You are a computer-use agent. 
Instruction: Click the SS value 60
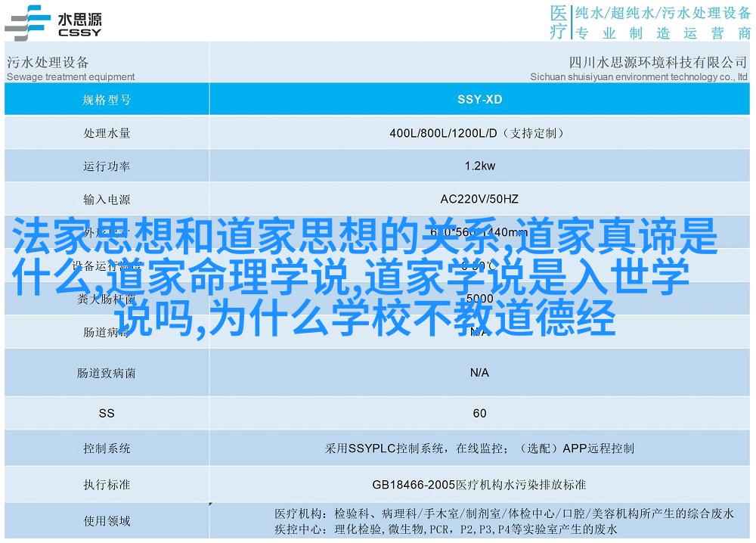tap(479, 413)
